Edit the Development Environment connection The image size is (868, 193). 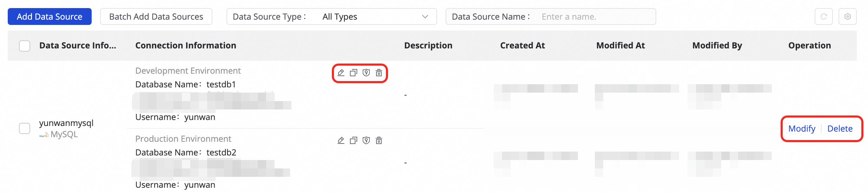pos(341,73)
